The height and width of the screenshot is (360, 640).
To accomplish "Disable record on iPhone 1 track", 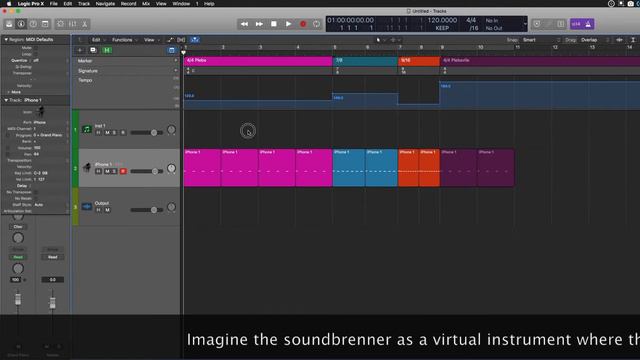I will 123,171.
